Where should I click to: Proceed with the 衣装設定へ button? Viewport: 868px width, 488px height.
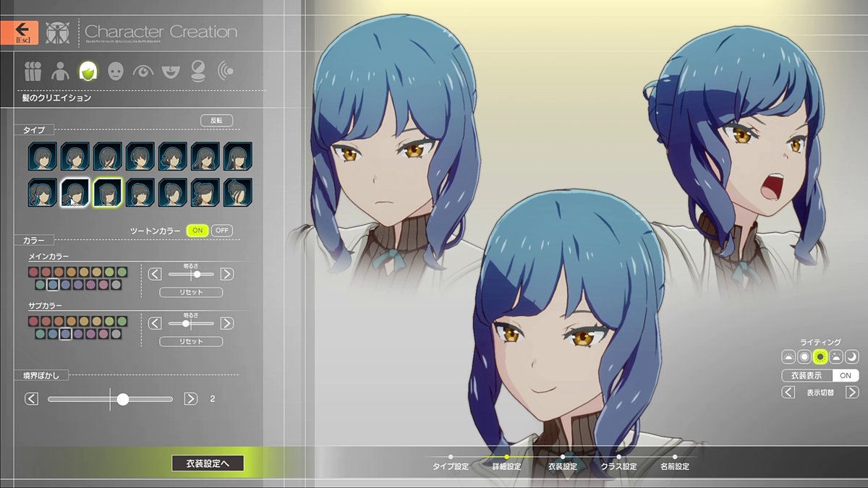pos(208,463)
